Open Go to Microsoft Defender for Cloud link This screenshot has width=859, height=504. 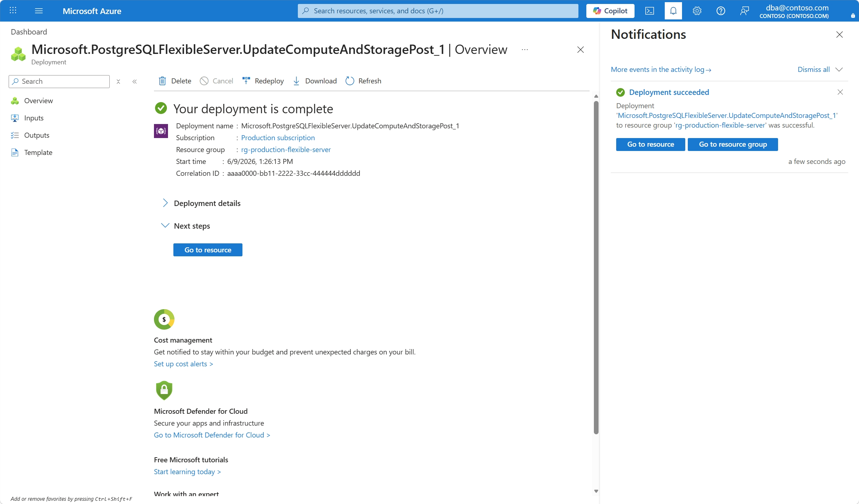(x=212, y=435)
